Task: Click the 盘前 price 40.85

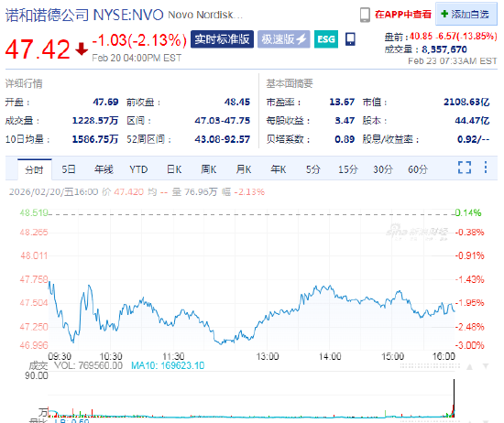Action: click(421, 37)
